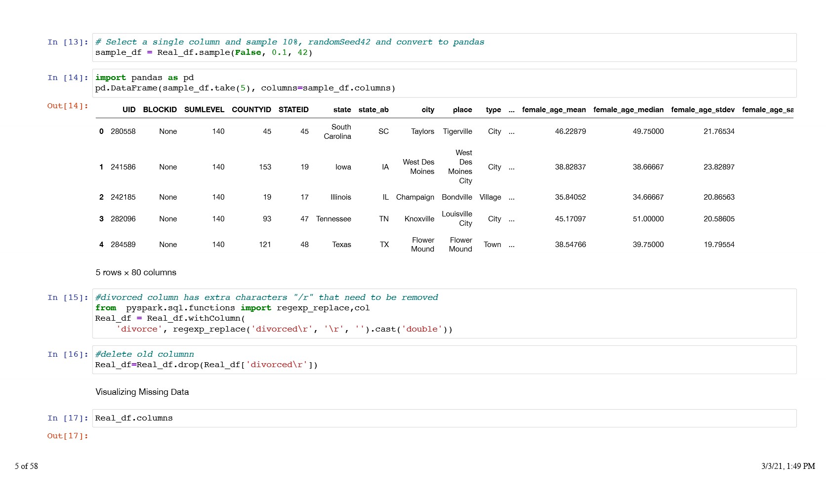830x504 pixels.
Task: Click the Visualizing Missing Data text
Action: pos(142,392)
